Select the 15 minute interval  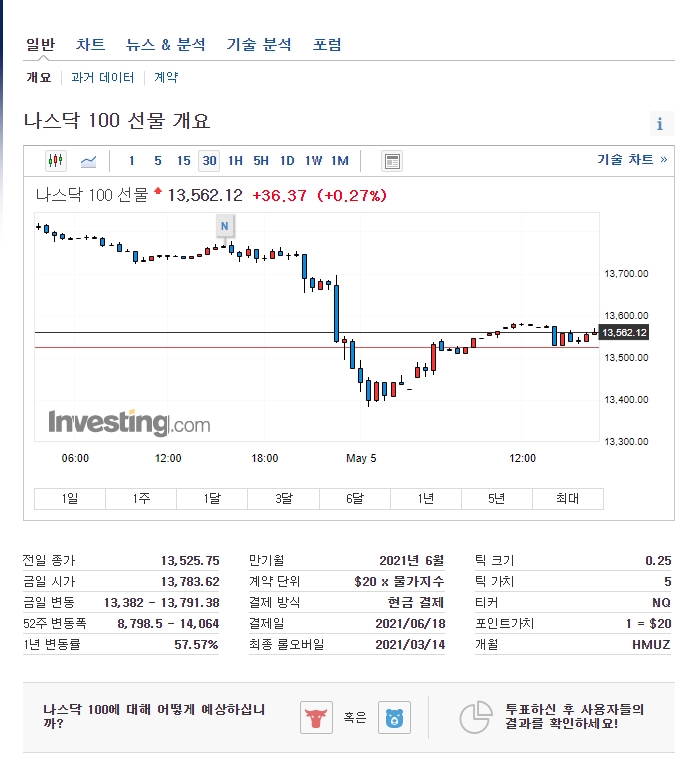pyautogui.click(x=184, y=161)
